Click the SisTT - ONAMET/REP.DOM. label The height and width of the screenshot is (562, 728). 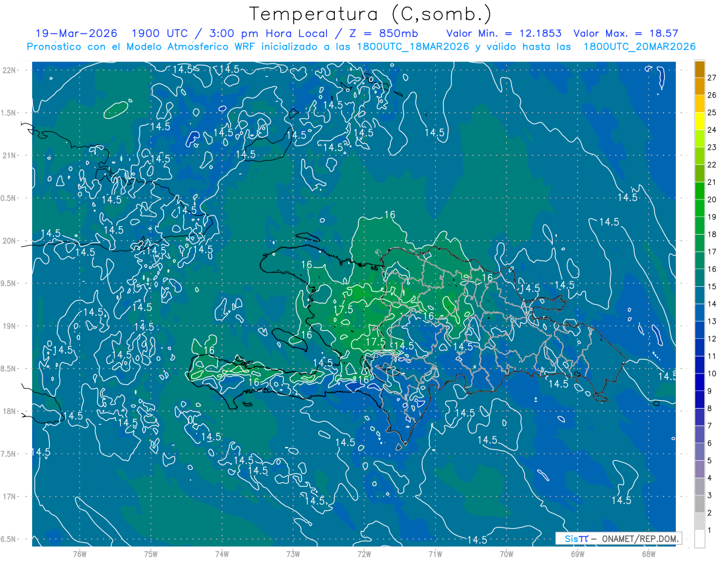click(619, 538)
